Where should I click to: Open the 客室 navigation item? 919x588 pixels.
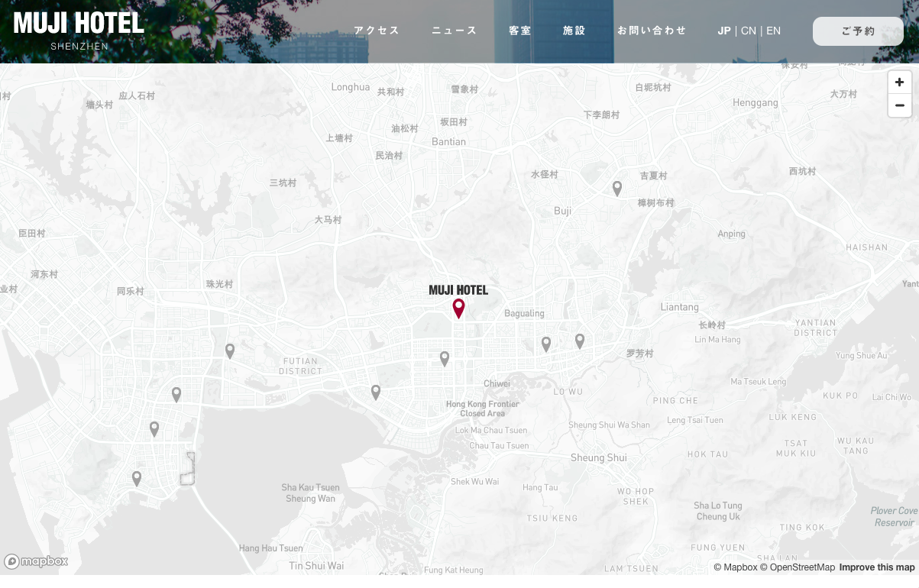click(520, 31)
